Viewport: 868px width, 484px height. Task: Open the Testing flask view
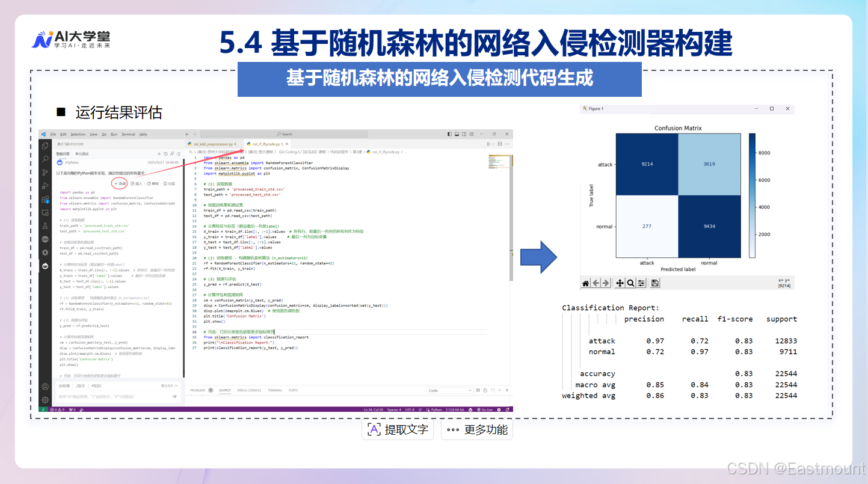[x=45, y=226]
